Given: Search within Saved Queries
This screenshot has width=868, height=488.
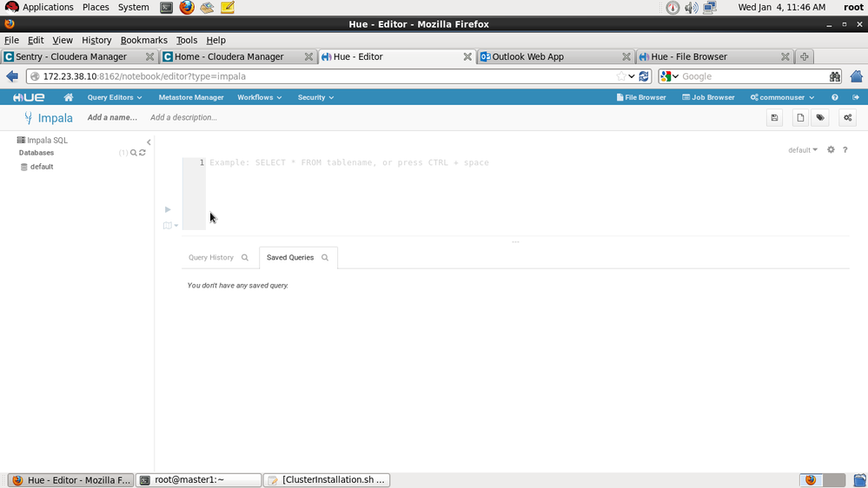Looking at the screenshot, I should (x=325, y=258).
